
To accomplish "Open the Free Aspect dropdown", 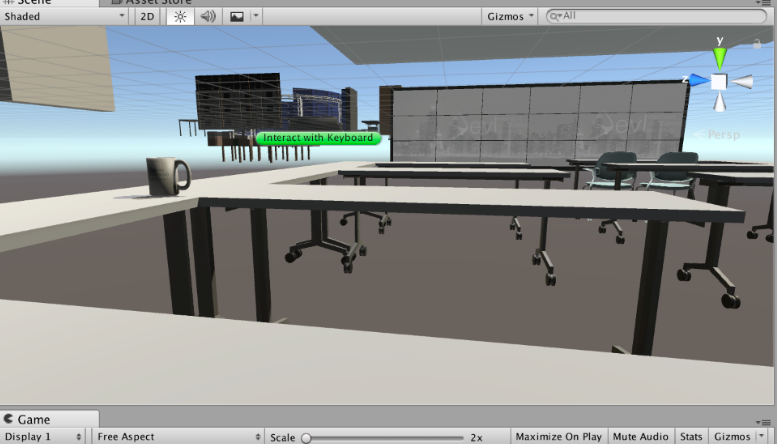I will [x=178, y=437].
